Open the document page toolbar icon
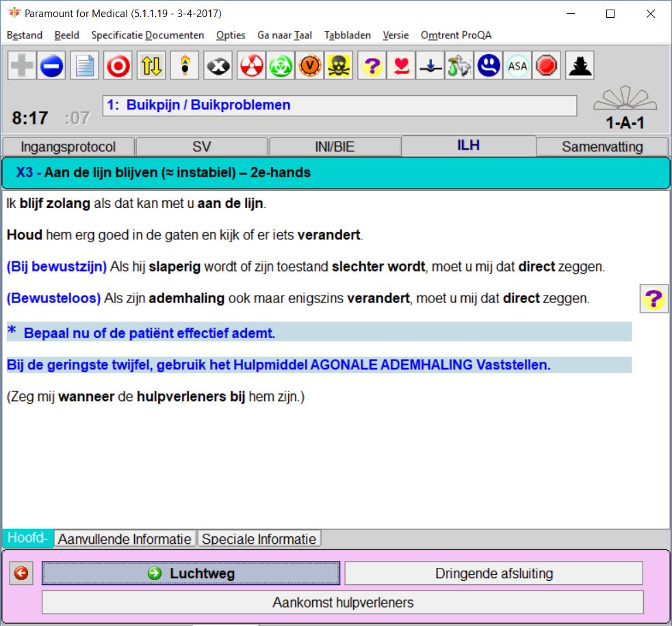 pyautogui.click(x=84, y=66)
